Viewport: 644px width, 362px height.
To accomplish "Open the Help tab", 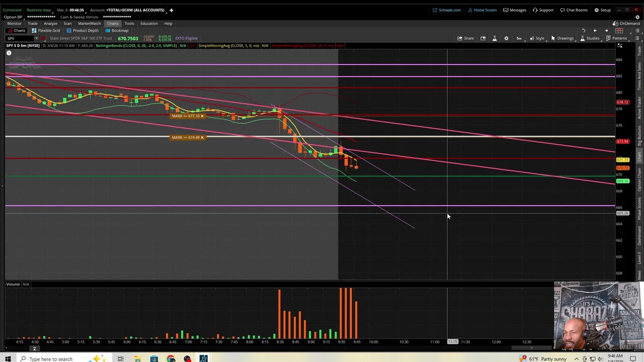I will tap(168, 24).
